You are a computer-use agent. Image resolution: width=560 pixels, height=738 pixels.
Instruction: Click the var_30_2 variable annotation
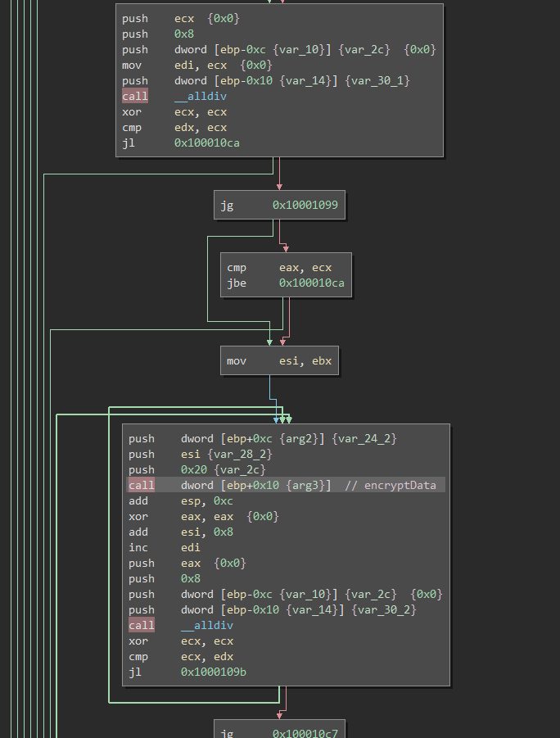tap(384, 609)
